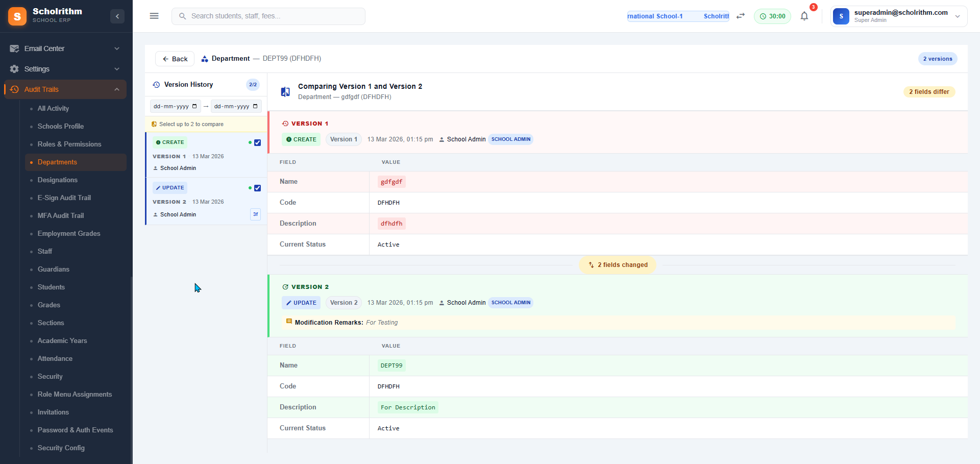The height and width of the screenshot is (464, 980).
Task: Open the hamburger navigation menu
Action: [x=154, y=16]
